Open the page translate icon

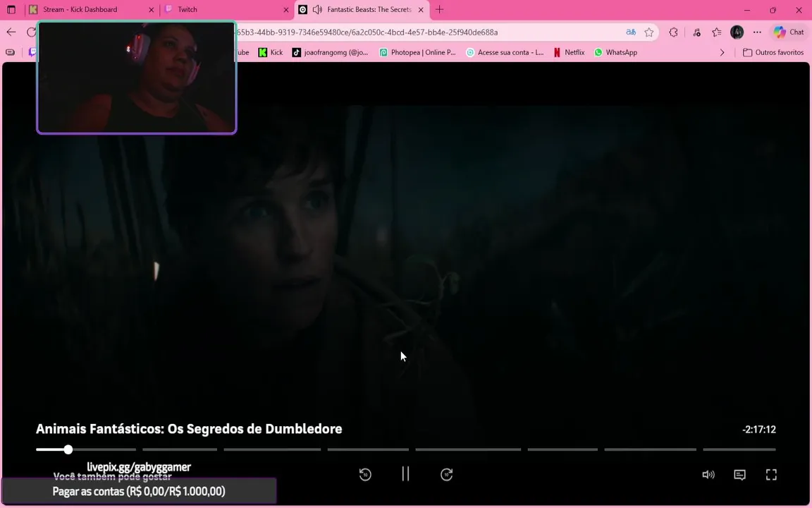pyautogui.click(x=630, y=32)
